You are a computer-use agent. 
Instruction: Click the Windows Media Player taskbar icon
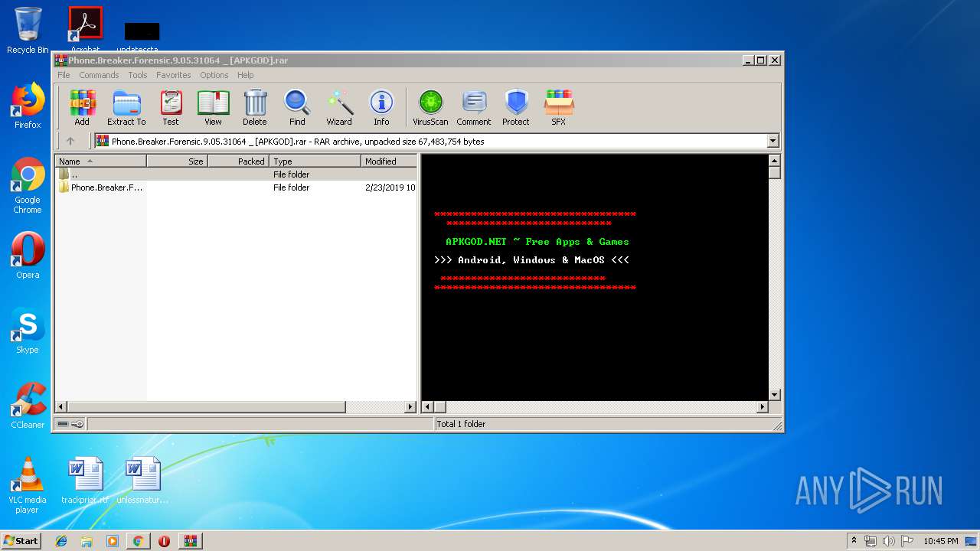[113, 541]
